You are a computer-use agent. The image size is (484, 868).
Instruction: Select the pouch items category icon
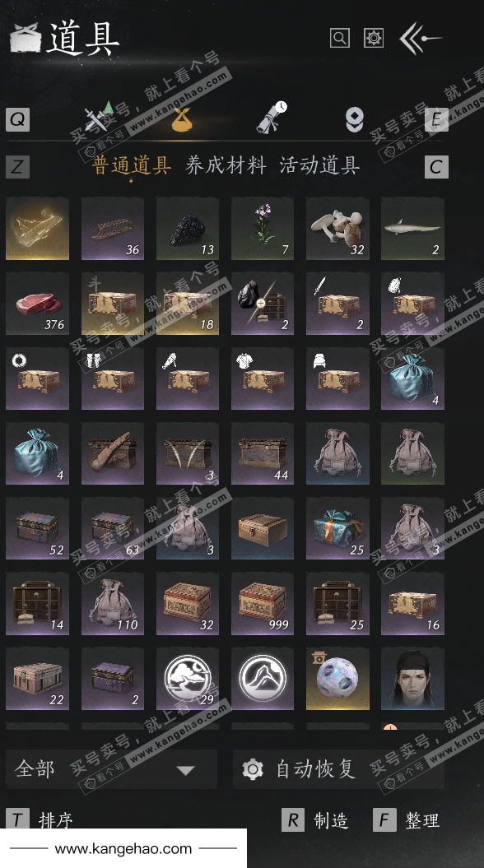[x=184, y=118]
